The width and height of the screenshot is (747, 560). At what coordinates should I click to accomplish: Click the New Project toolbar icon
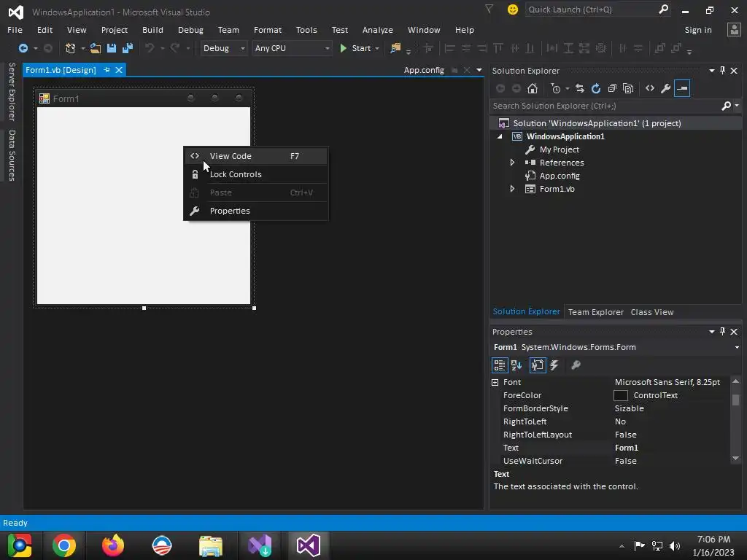(x=71, y=48)
